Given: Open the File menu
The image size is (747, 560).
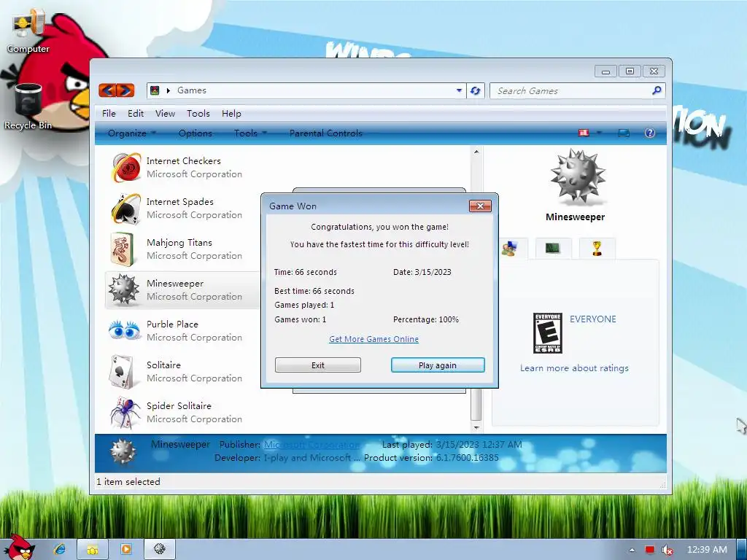Looking at the screenshot, I should click(109, 113).
